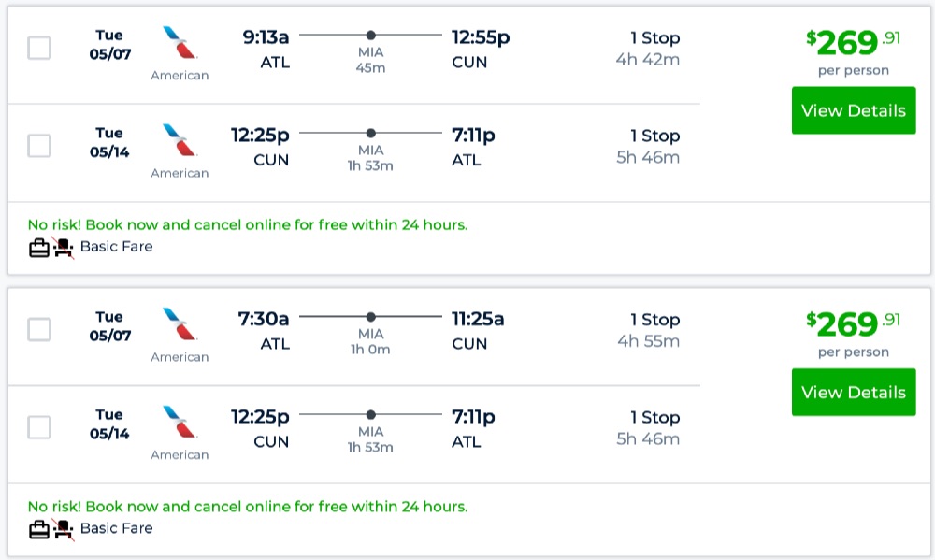Click crossed-out seat icon in first fare card
The width and height of the screenshot is (935, 560).
point(64,248)
